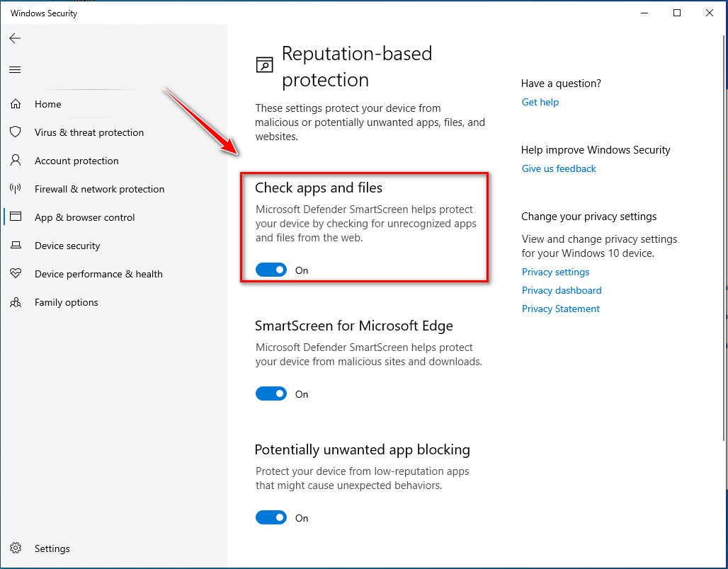Click the Settings gear icon
Image resolution: width=728 pixels, height=569 pixels.
(16, 548)
